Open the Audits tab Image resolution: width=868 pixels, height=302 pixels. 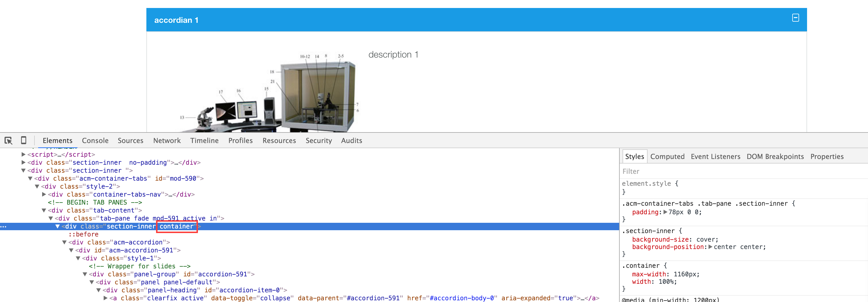click(x=351, y=140)
